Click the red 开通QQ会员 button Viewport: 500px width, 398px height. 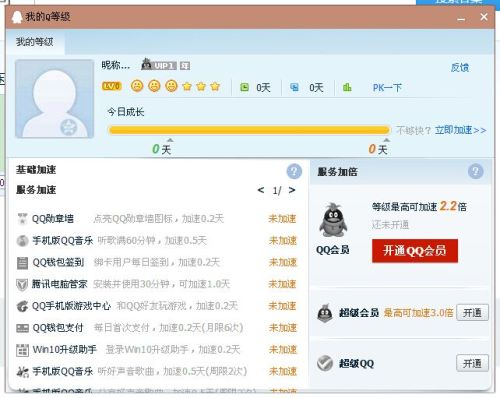(415, 251)
